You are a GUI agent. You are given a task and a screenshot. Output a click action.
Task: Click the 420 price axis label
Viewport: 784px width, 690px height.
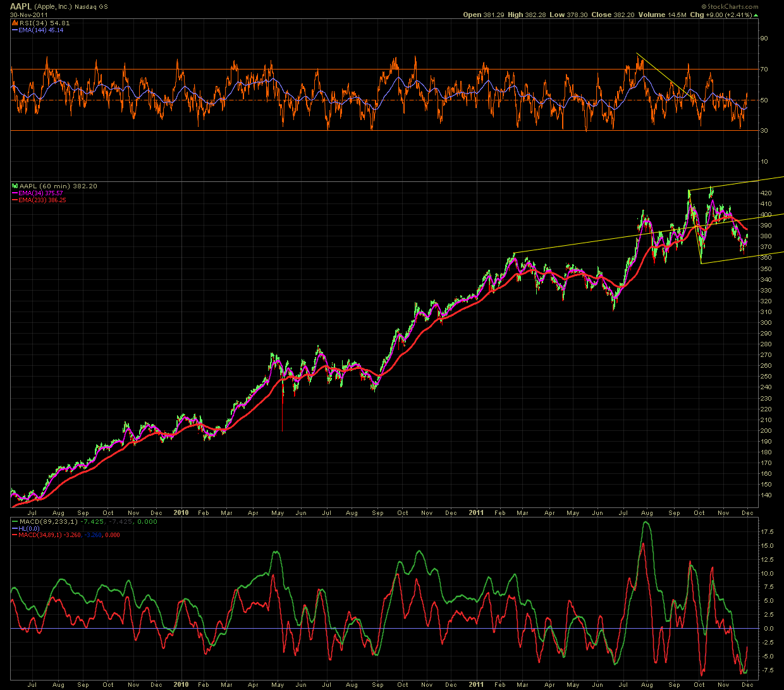[x=766, y=193]
